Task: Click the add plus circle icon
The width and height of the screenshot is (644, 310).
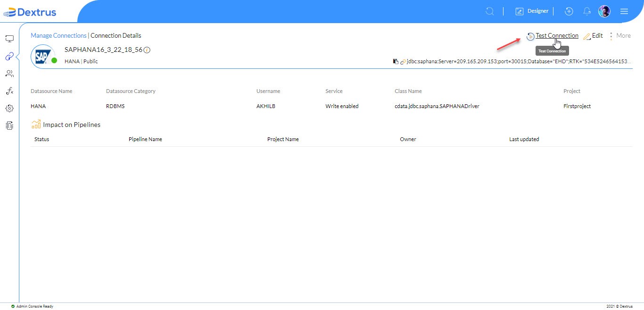Action: 569,11
